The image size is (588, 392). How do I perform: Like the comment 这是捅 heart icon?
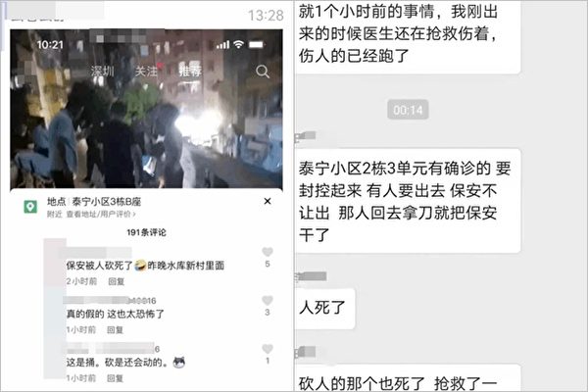coord(268,349)
